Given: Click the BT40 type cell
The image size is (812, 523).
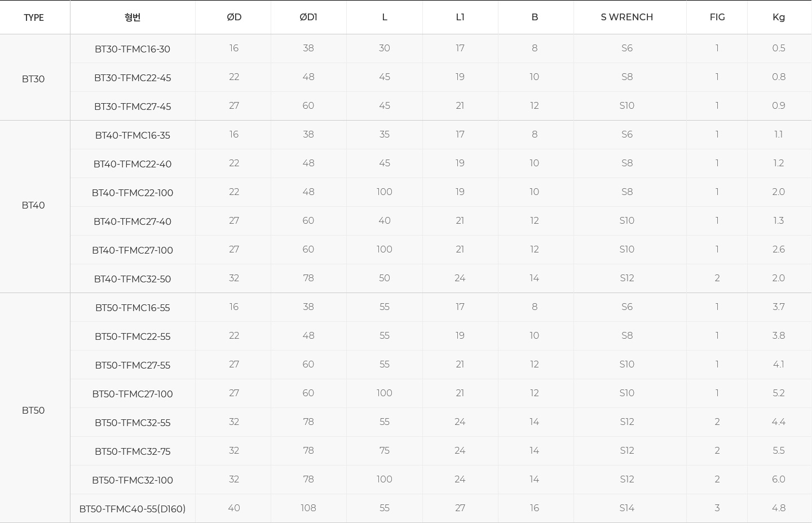Looking at the screenshot, I should [x=33, y=205].
